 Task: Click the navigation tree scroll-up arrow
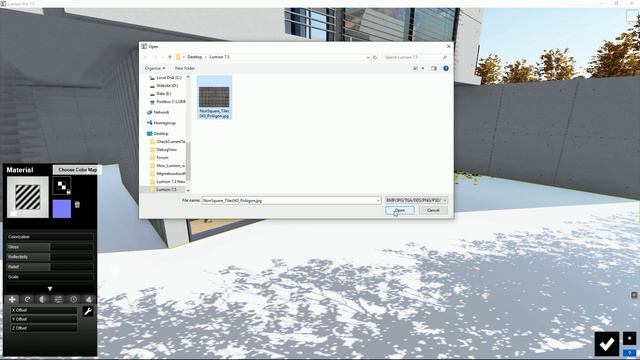click(x=188, y=77)
